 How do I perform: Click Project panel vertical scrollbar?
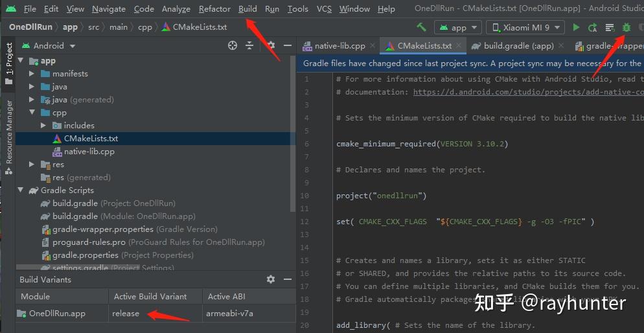click(x=293, y=134)
